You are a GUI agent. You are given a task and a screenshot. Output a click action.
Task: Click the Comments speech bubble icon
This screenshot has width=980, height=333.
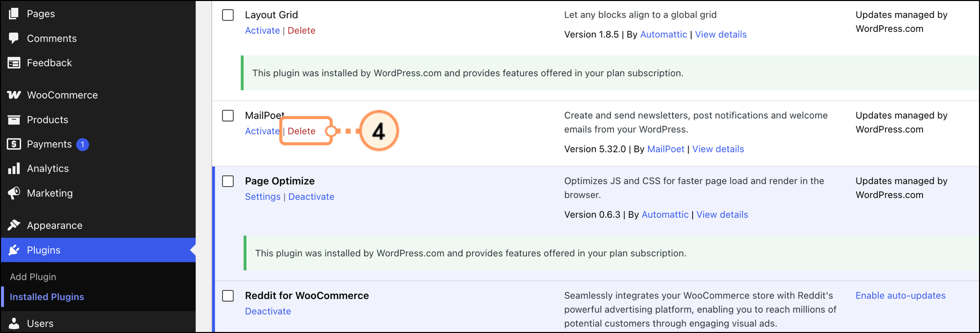[x=14, y=38]
